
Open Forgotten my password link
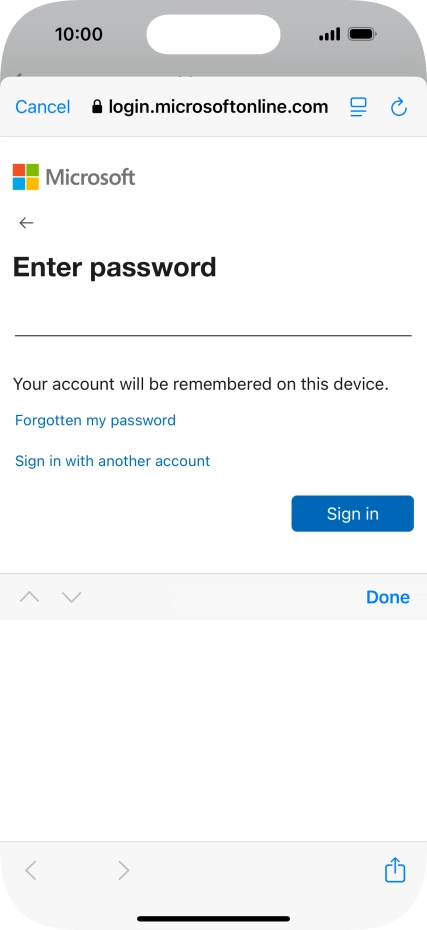(95, 421)
